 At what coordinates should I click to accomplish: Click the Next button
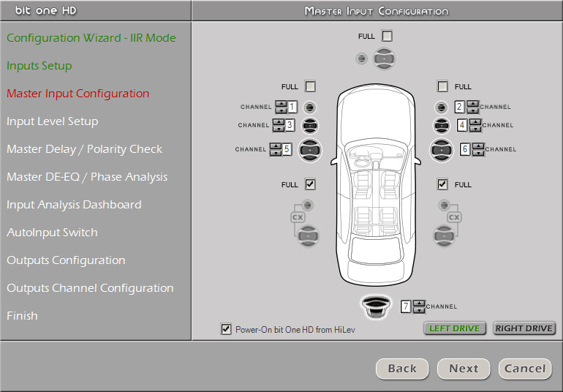(464, 369)
